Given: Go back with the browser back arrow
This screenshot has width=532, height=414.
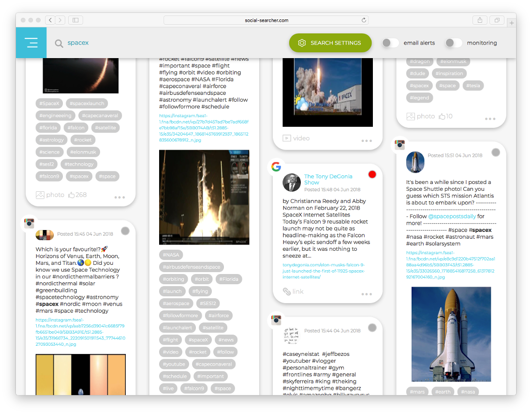Looking at the screenshot, I should coord(50,20).
